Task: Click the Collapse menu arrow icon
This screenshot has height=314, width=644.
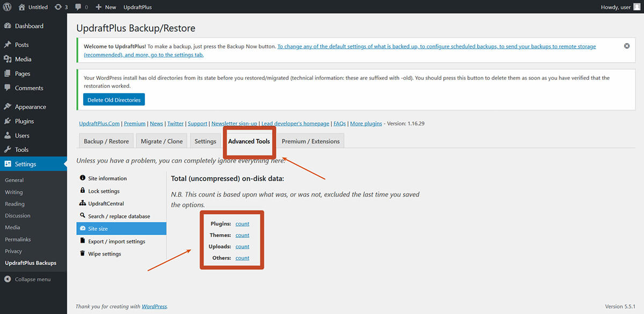Action: (x=8, y=279)
